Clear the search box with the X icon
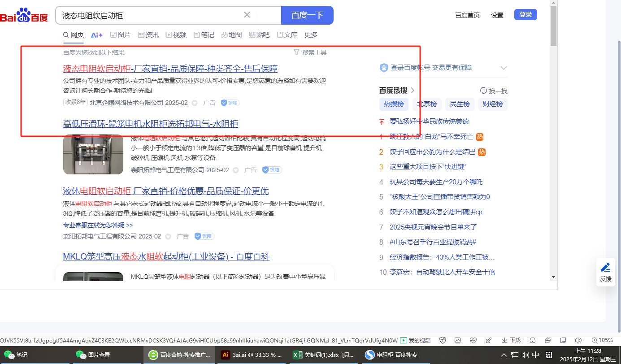621x364 pixels. [x=247, y=15]
